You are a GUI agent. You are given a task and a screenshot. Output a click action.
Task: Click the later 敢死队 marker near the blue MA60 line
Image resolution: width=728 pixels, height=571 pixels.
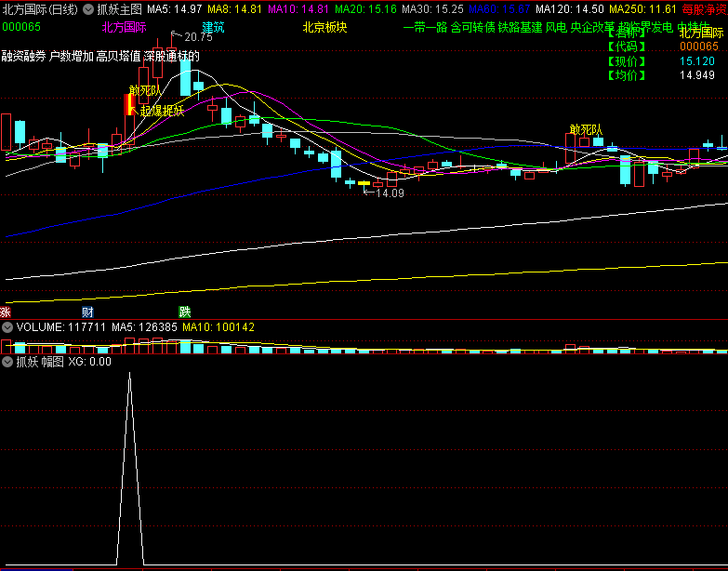(586, 130)
